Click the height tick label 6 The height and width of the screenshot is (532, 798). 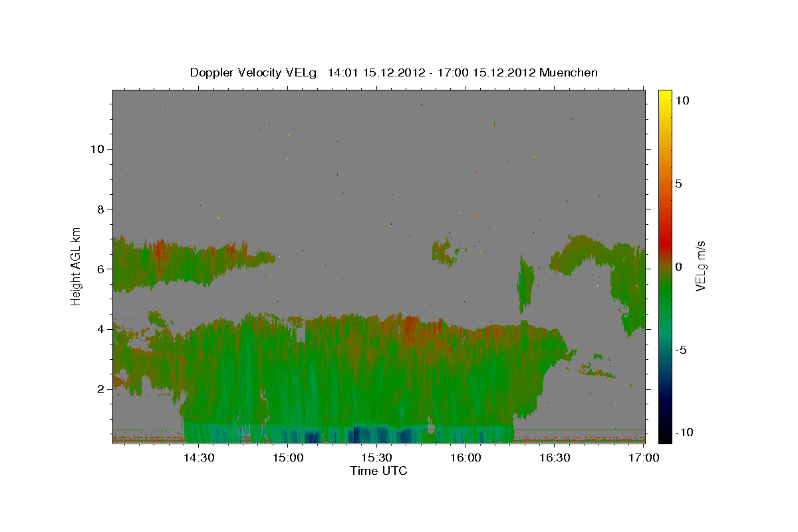100,269
